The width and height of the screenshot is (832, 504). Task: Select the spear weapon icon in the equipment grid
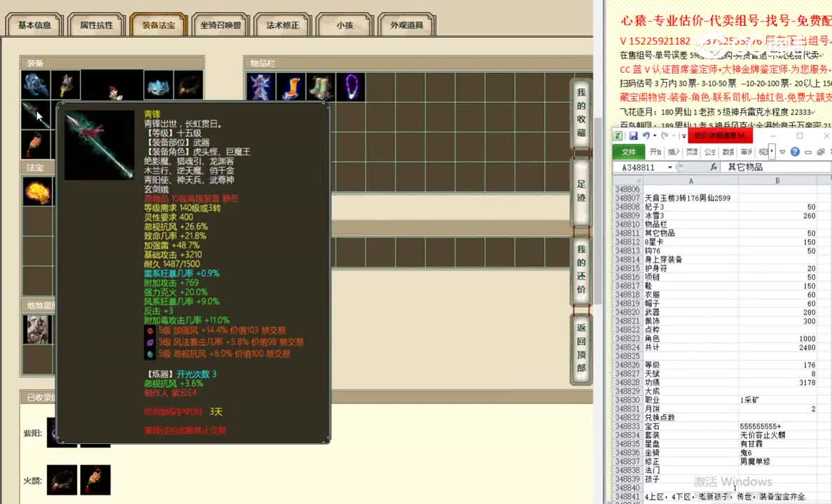pyautogui.click(x=35, y=113)
